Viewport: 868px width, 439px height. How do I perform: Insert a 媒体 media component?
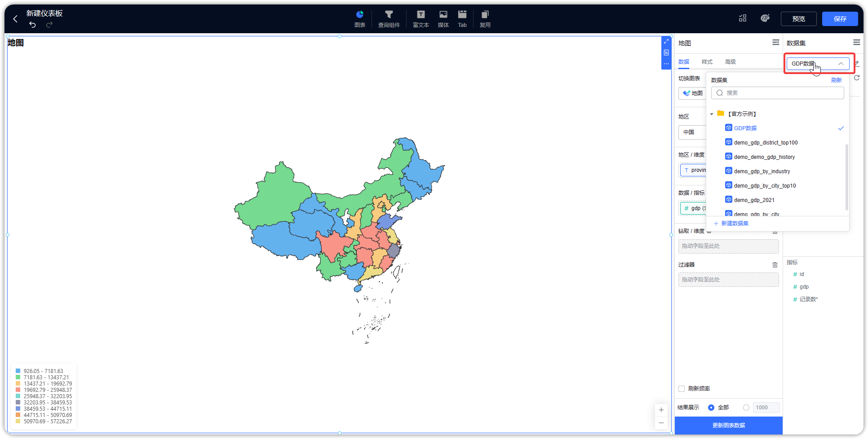click(x=443, y=19)
